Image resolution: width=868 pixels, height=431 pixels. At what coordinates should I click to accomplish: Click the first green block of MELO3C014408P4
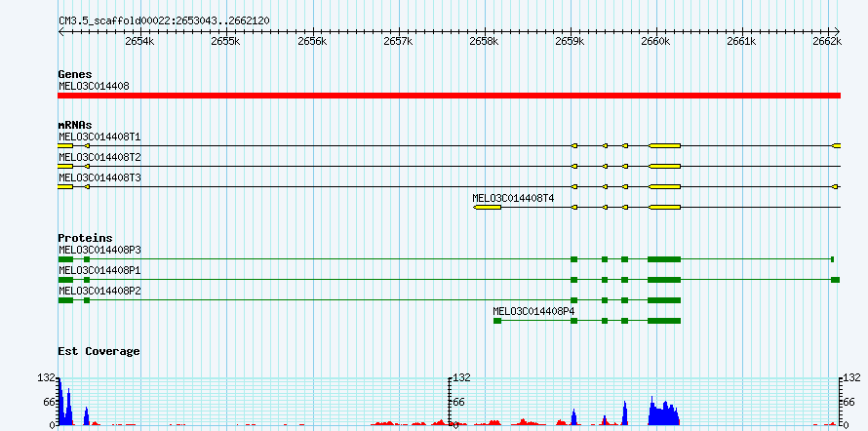(x=497, y=321)
